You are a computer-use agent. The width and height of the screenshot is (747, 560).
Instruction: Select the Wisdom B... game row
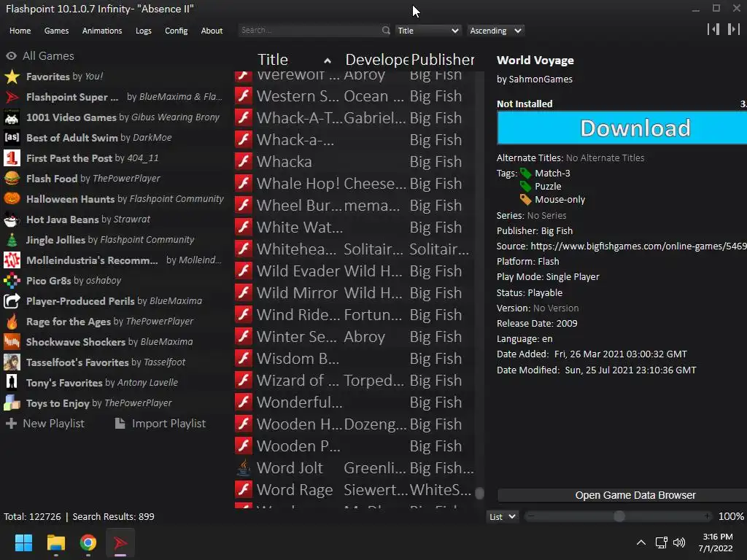coord(354,359)
